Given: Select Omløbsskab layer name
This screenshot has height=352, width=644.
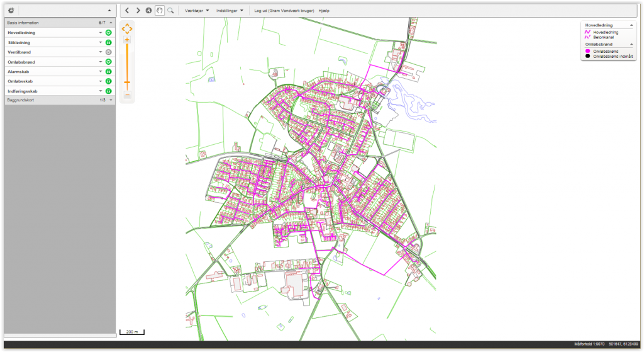Looking at the screenshot, I should (20, 81).
